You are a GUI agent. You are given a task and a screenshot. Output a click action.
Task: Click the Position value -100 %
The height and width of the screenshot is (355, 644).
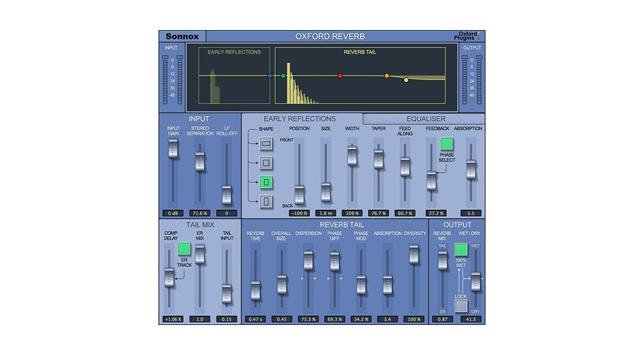(299, 213)
